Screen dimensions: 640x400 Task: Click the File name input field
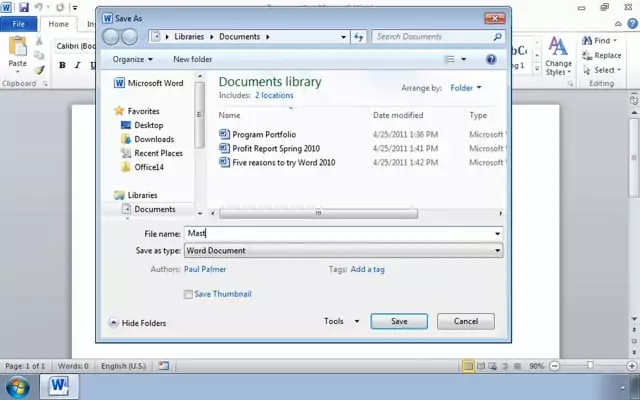[x=339, y=233]
